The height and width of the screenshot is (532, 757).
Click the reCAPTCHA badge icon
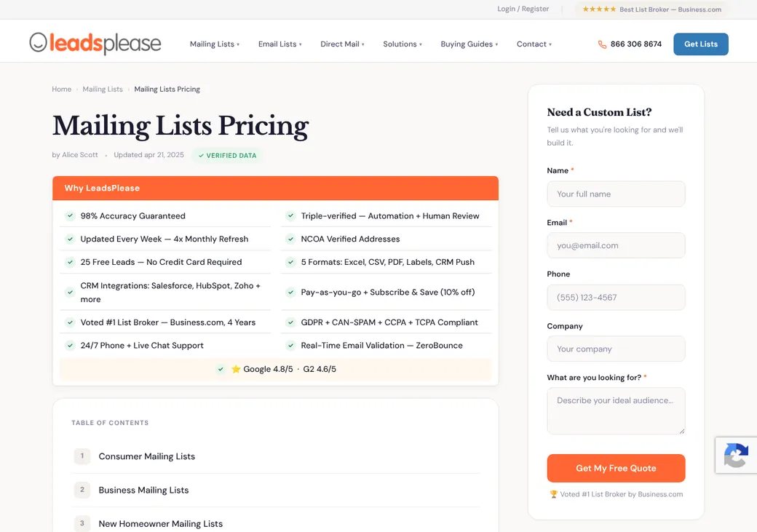(x=736, y=455)
